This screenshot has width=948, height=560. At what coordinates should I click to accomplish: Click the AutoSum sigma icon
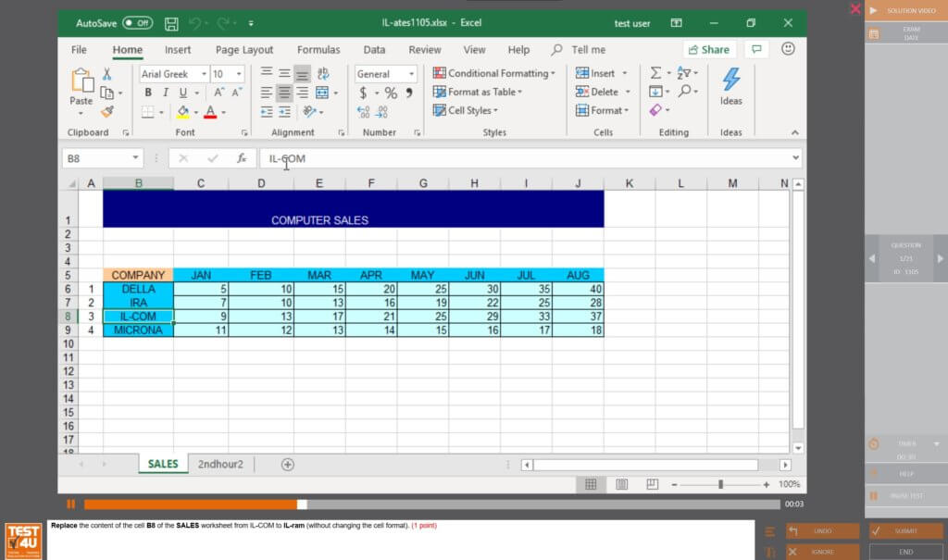point(655,73)
